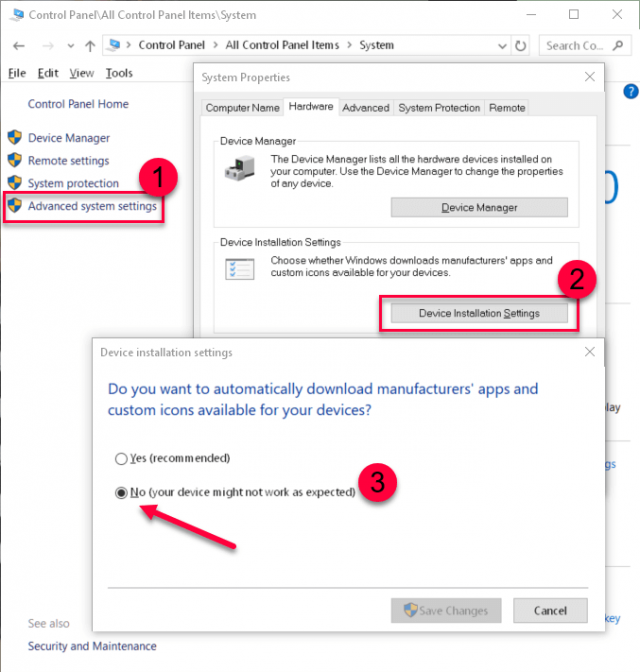Click shield icon beside Device Manager link
640x672 pixels.
[15, 137]
